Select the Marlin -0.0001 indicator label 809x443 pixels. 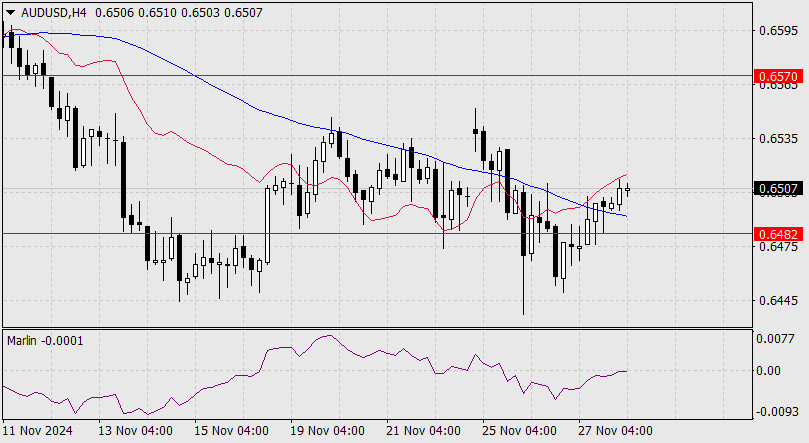45,341
